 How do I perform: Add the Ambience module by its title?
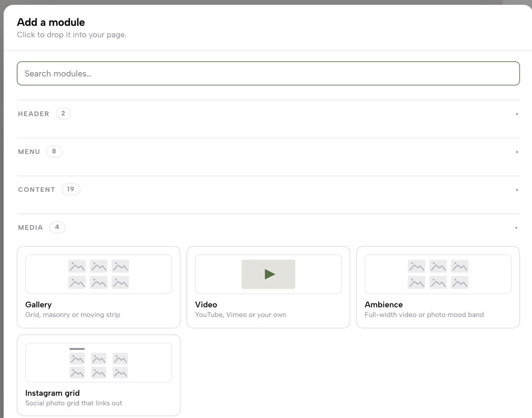pos(383,305)
